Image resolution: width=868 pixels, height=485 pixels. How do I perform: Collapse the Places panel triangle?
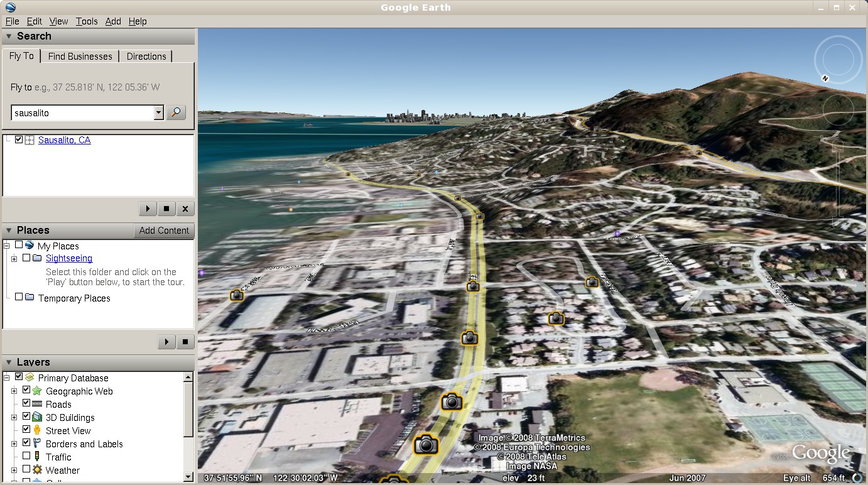[9, 231]
